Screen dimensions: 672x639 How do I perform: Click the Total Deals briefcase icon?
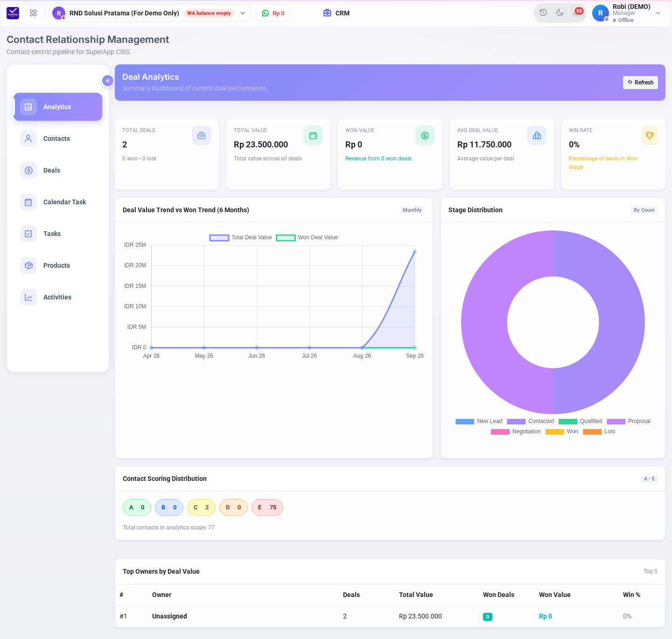202,135
